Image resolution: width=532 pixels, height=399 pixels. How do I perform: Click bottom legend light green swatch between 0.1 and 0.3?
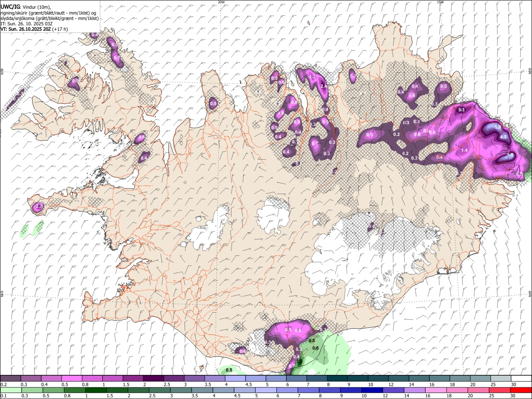pyautogui.click(x=10, y=390)
